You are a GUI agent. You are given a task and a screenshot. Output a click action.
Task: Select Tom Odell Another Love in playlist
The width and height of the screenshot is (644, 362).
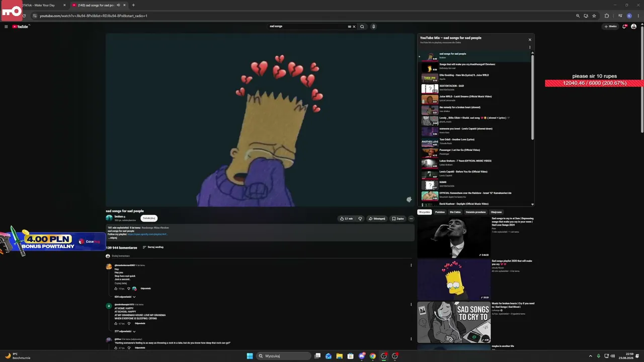(475, 142)
